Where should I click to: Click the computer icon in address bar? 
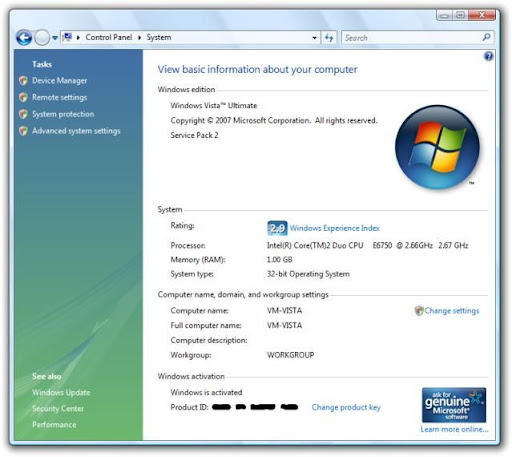click(67, 37)
